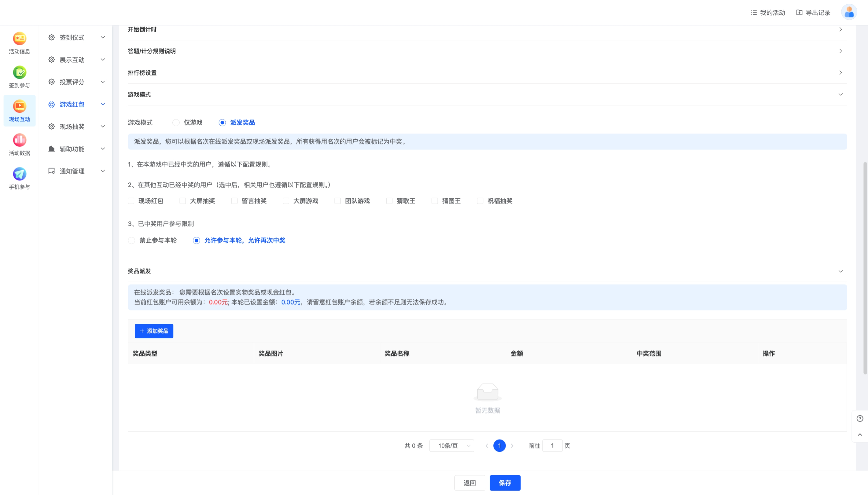
Task: View 活动数据 via its sidebar icon
Action: (19, 140)
